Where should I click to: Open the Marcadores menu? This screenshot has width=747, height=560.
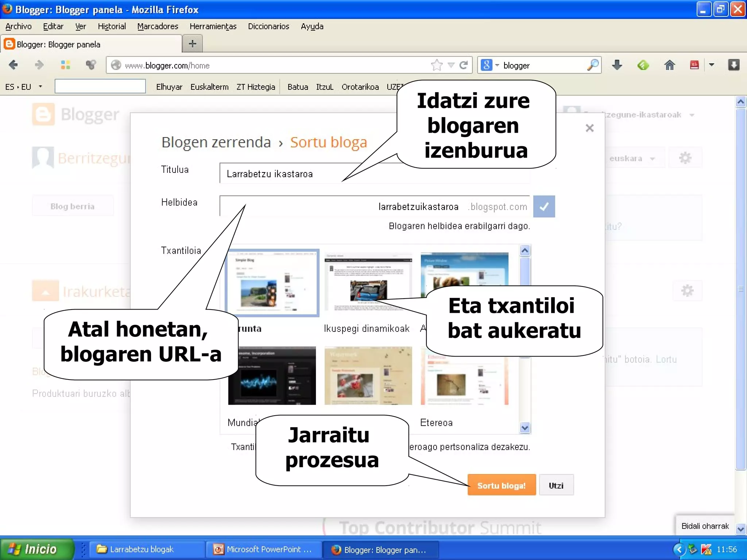[x=158, y=26]
